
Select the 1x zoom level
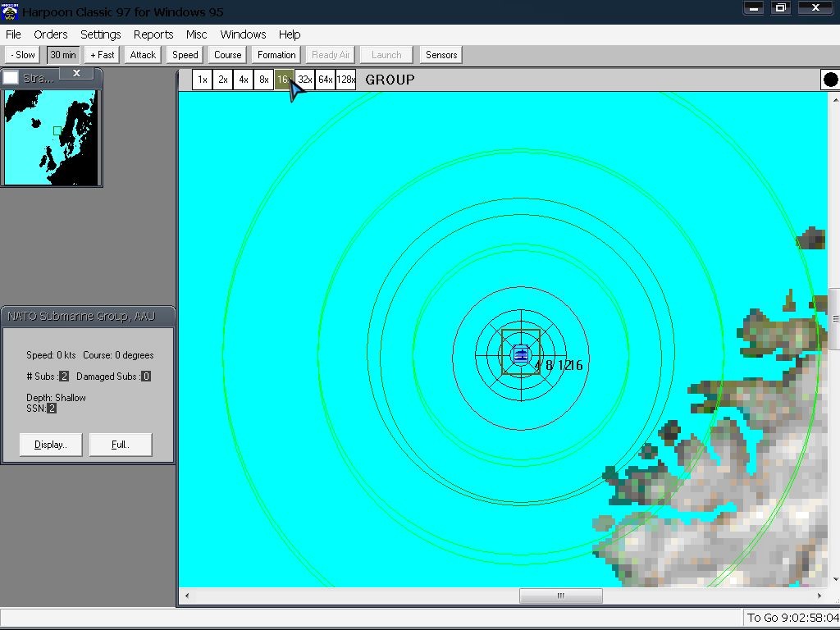click(202, 80)
